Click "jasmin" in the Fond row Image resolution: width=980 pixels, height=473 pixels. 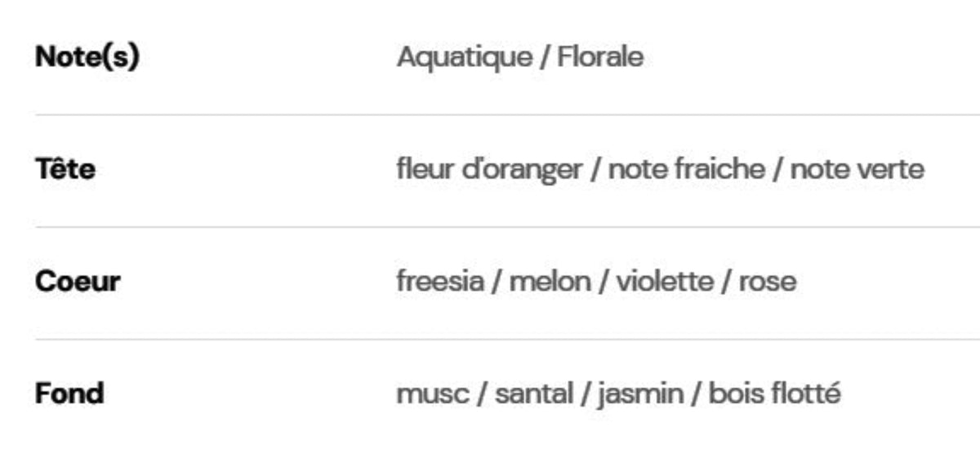point(640,395)
